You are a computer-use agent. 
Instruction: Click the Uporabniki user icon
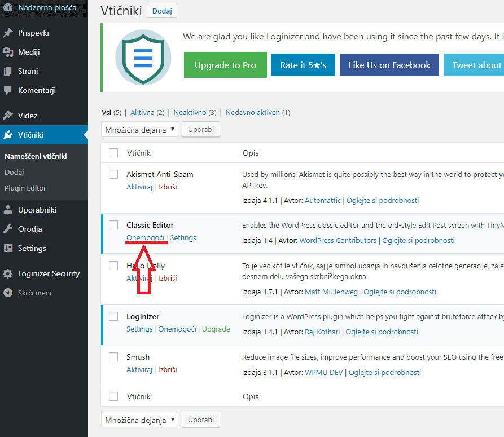[x=8, y=210]
